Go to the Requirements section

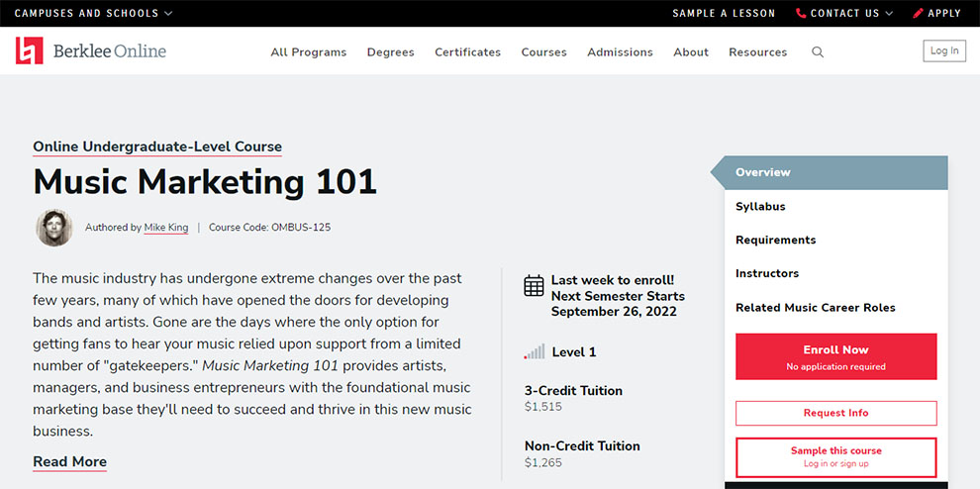point(776,241)
